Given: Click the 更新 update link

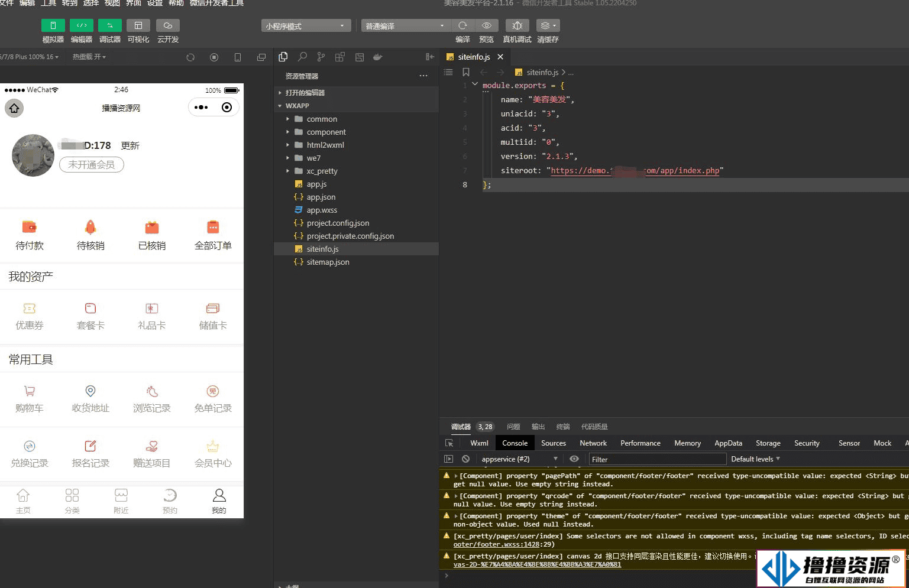Looking at the screenshot, I should click(x=130, y=145).
